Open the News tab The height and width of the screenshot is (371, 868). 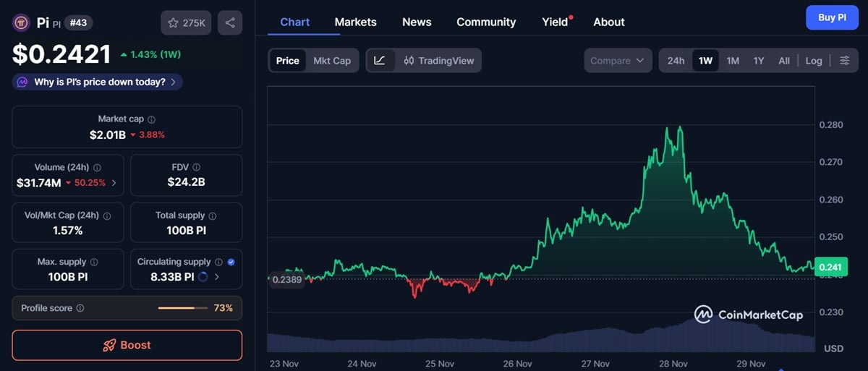pyautogui.click(x=417, y=22)
